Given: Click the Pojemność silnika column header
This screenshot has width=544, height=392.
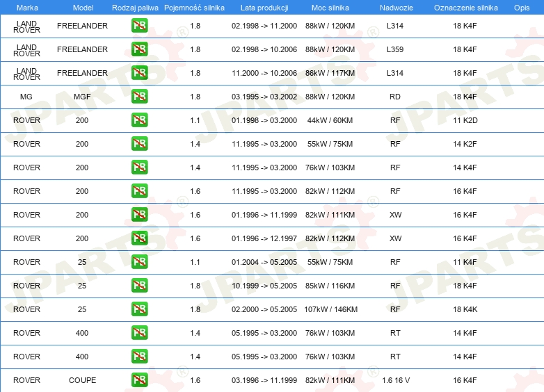Looking at the screenshot, I should tap(194, 8).
